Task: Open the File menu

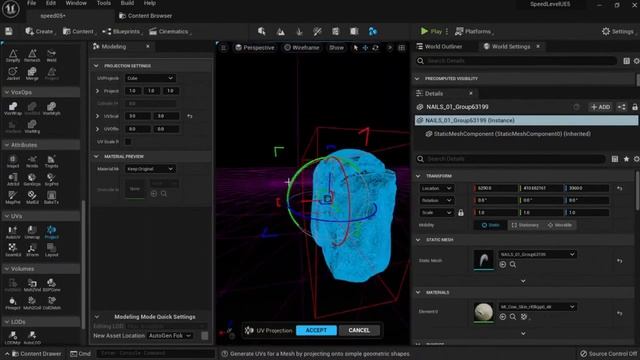Action: (x=31, y=3)
